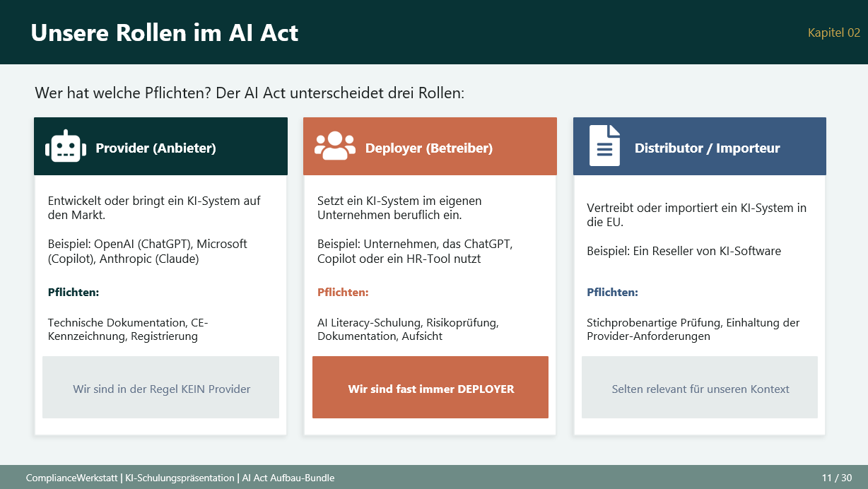
Task: Click the "Selten relevant für unseren Kontext" box
Action: point(700,389)
